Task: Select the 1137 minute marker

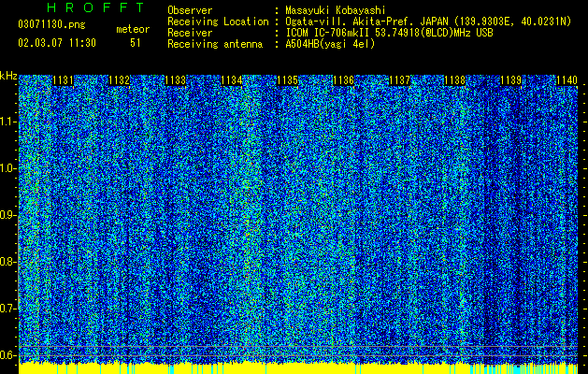Action: click(400, 80)
